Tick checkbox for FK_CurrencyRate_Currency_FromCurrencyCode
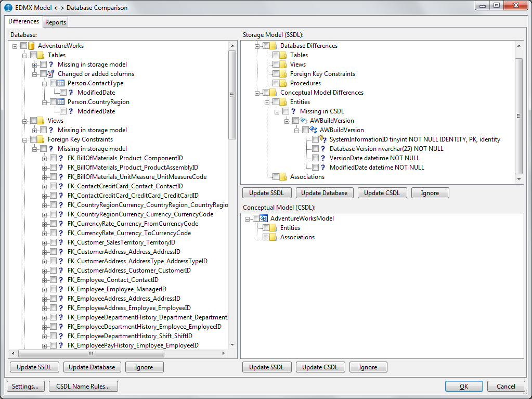532x399 pixels. pos(53,224)
